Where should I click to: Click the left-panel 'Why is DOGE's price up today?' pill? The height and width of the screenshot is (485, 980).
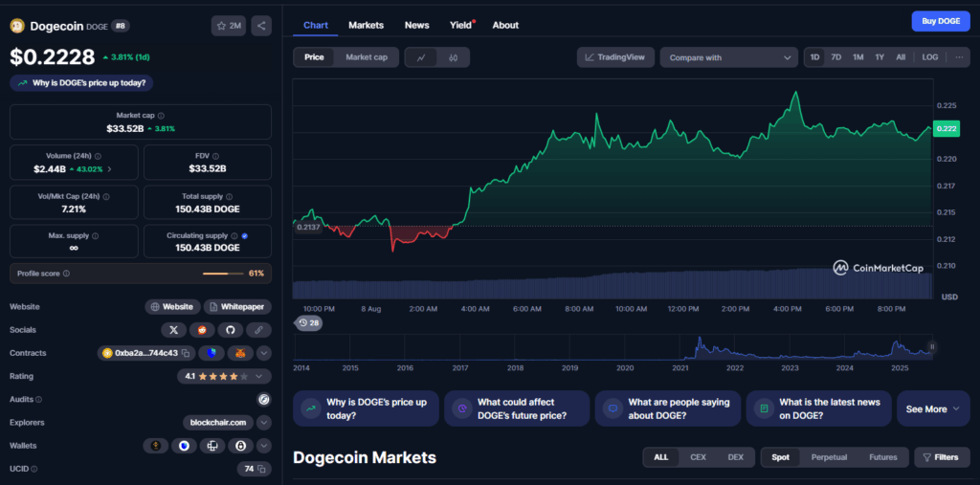81,82
